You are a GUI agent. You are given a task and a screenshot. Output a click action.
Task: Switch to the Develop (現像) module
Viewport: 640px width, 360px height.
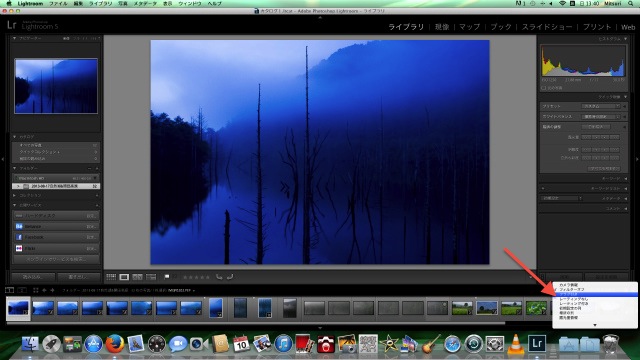click(442, 27)
